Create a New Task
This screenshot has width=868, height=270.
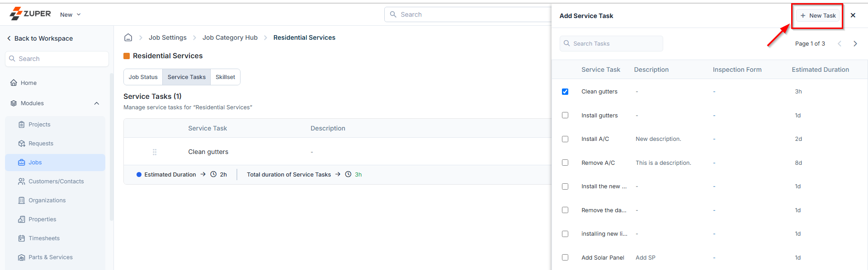[818, 15]
